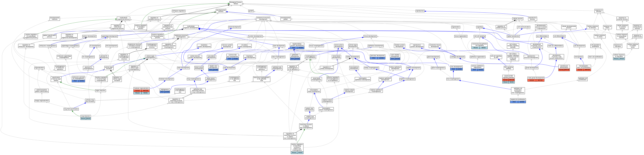Select the 'chondrocyte differentiation' node
The image size is (644, 155).
coord(564,68)
